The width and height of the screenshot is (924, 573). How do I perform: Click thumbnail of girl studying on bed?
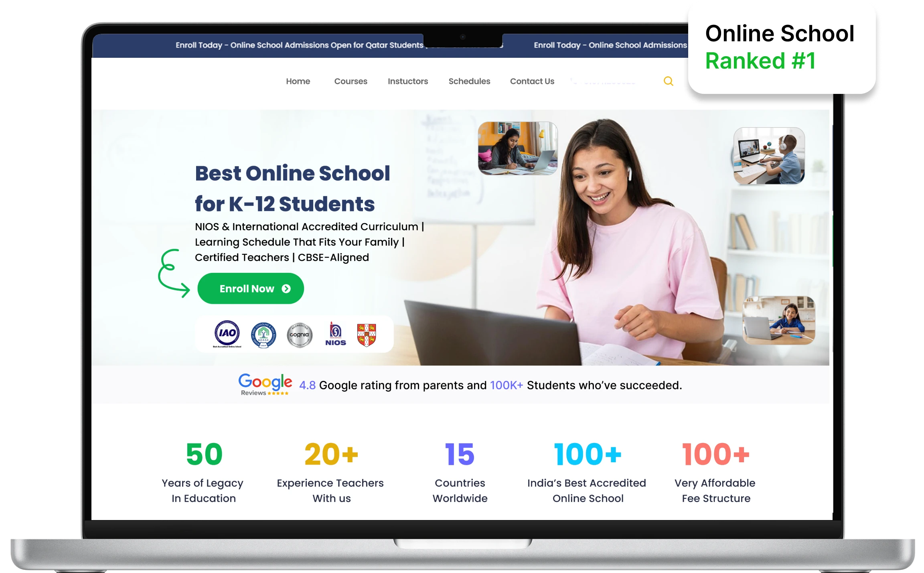pos(517,148)
